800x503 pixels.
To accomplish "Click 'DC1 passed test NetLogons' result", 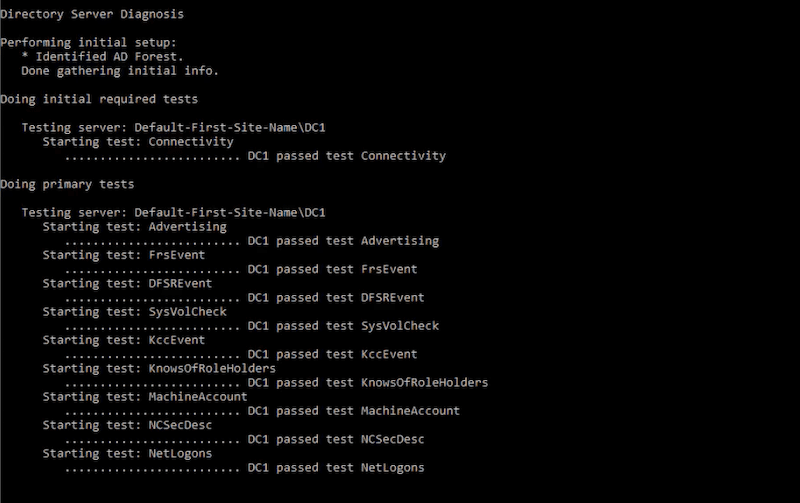I will [x=336, y=467].
